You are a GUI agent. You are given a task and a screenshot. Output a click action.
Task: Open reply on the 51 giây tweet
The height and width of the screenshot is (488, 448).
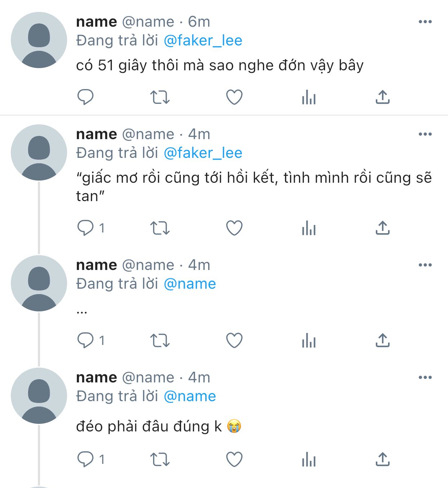tap(85, 97)
